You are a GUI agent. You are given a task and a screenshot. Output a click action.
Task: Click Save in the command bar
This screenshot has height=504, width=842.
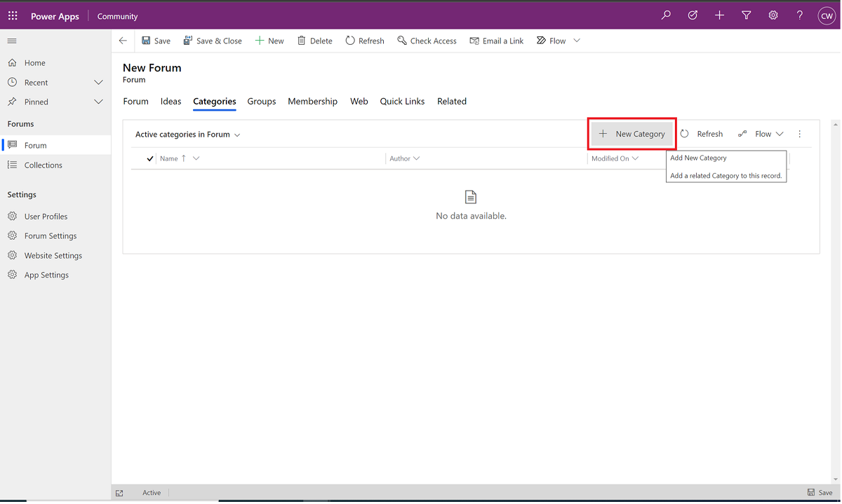pyautogui.click(x=156, y=41)
